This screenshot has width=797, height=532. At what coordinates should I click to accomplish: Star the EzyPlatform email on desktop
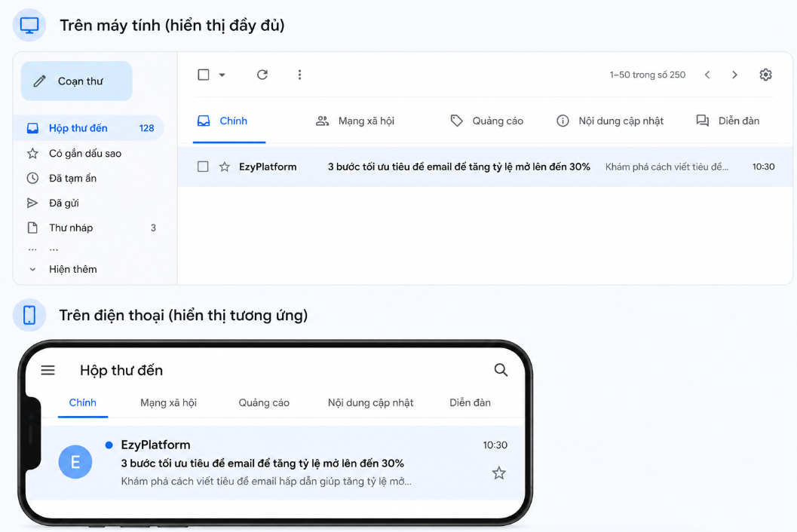(x=225, y=167)
